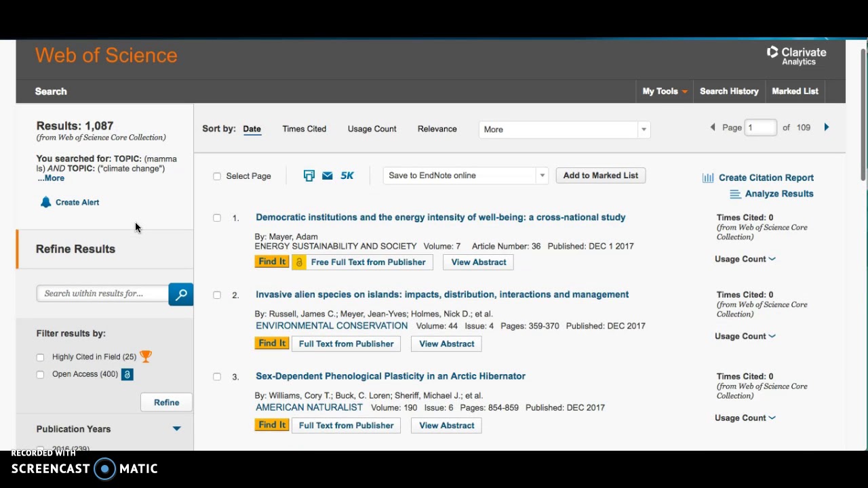868x488 pixels.
Task: Expand search query with ...More link
Action: (x=51, y=178)
